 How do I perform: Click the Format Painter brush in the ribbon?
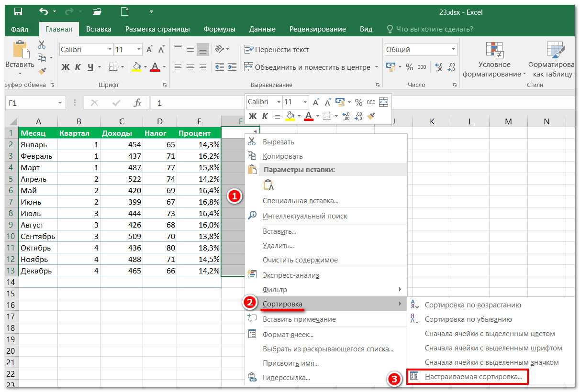coord(42,71)
